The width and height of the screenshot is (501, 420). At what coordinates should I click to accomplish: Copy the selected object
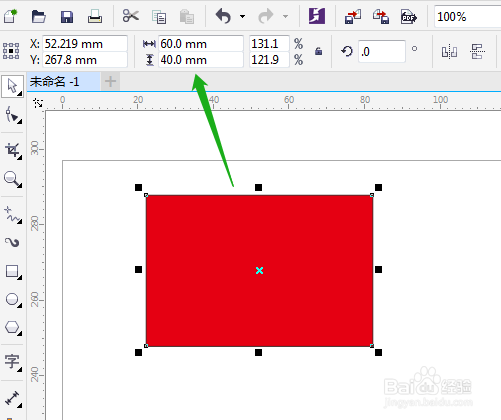tap(159, 17)
